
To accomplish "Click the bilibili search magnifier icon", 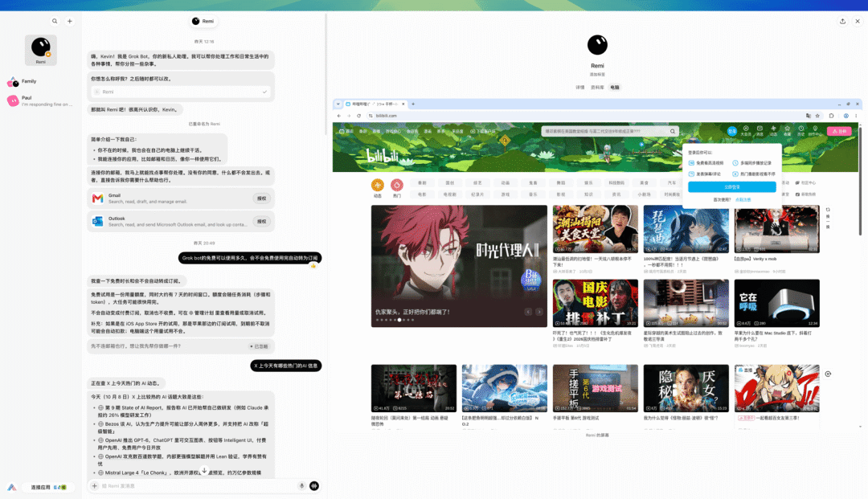I will [x=673, y=131].
